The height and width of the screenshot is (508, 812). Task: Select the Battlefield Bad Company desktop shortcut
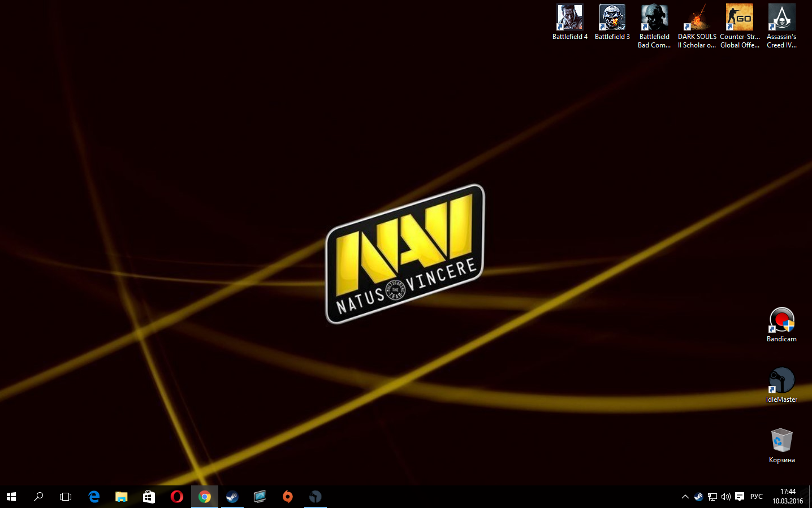[654, 27]
